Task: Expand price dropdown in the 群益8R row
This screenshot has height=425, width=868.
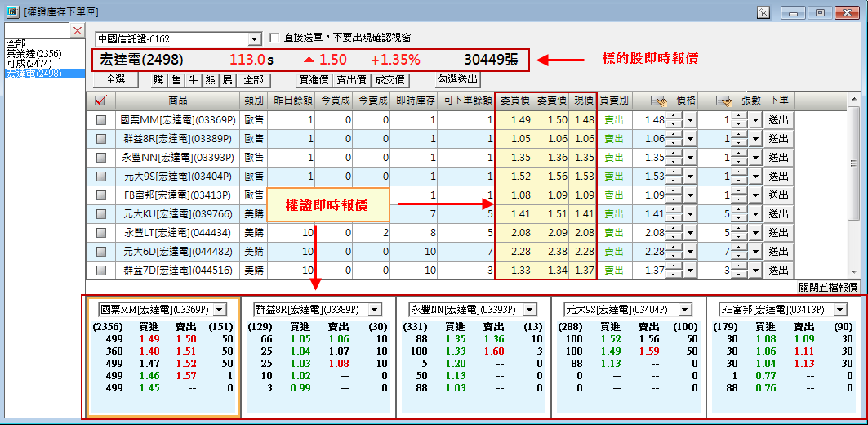Action: pos(690,139)
